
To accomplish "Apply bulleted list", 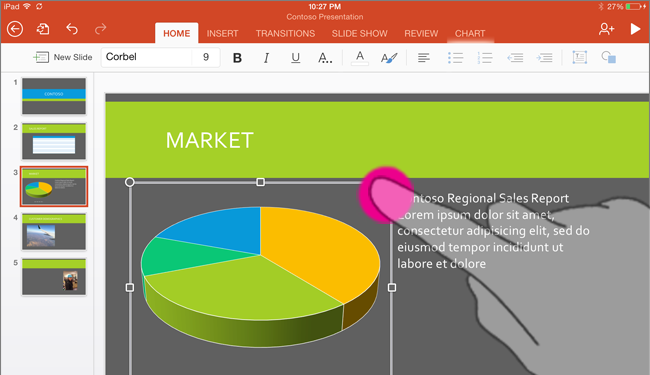I will [x=455, y=58].
